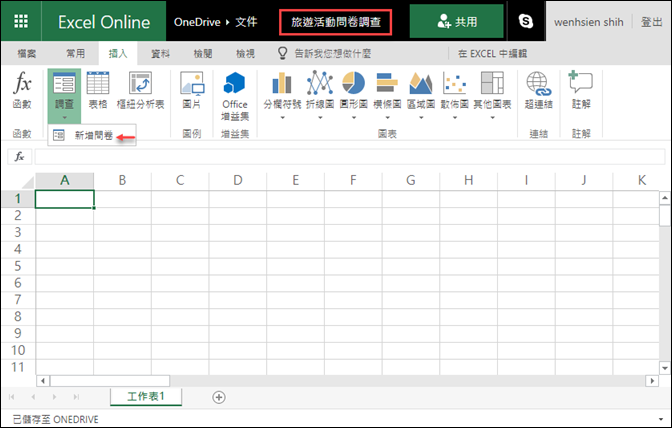Expand the scatter chart dropdown arrow
The height and width of the screenshot is (428, 672).
point(455,118)
